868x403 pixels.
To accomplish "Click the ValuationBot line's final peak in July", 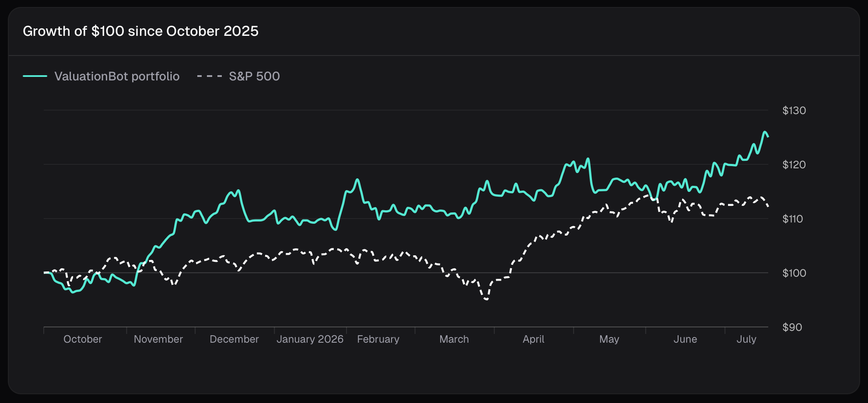I will (765, 132).
